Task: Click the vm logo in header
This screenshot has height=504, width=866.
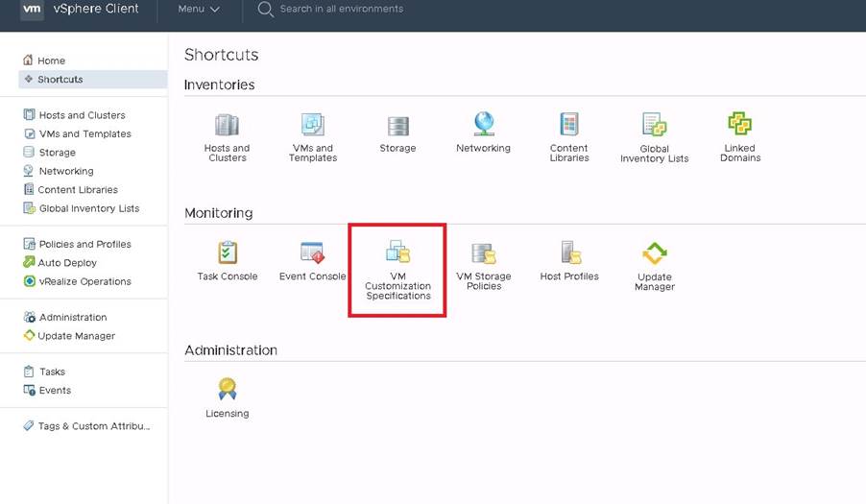Action: [32, 9]
